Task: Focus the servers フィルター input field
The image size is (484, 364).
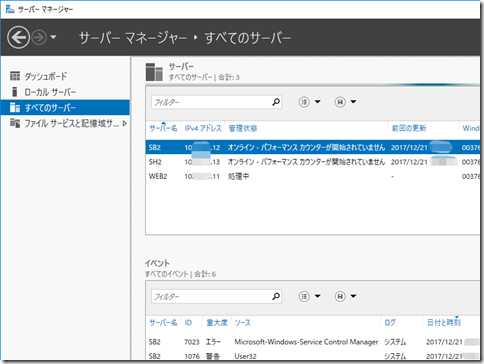Action: 216,102
